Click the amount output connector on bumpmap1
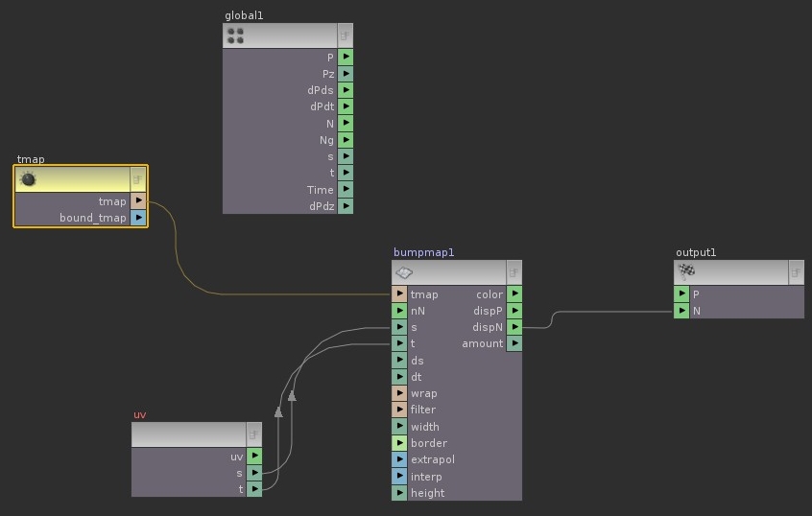The height and width of the screenshot is (516, 812). tap(514, 343)
